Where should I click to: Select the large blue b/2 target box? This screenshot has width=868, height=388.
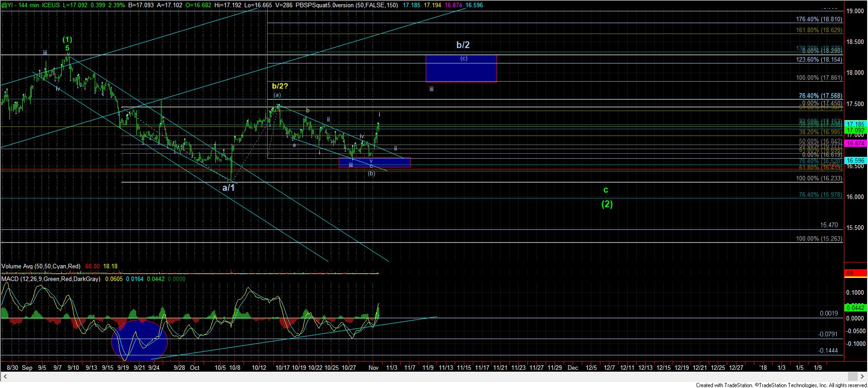point(461,68)
